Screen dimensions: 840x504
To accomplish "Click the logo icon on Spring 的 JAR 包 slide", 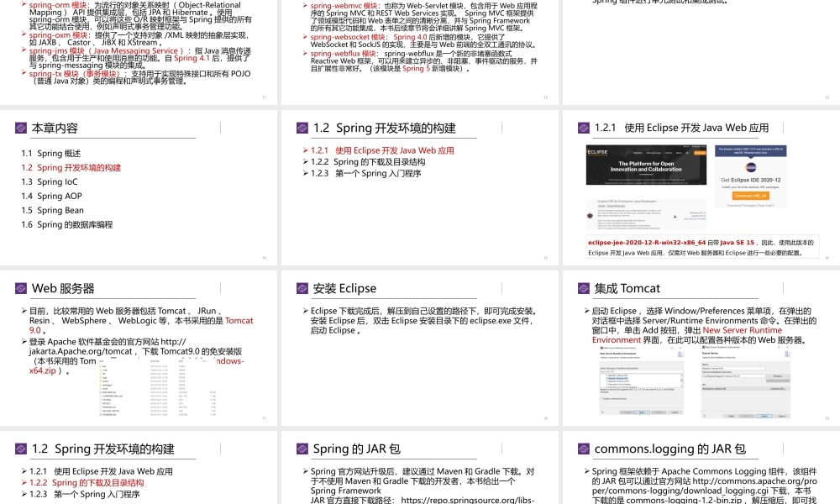I will pyautogui.click(x=302, y=449).
